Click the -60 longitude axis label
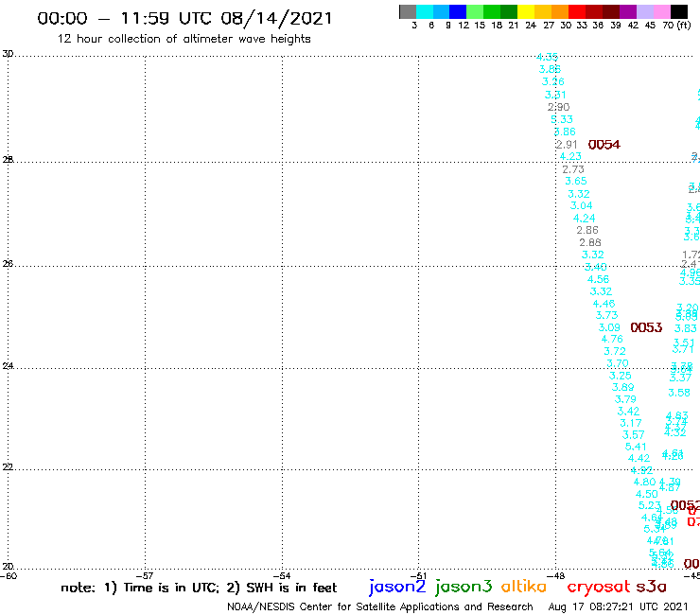Viewport: 700px width, 615px height. pyautogui.click(x=9, y=576)
